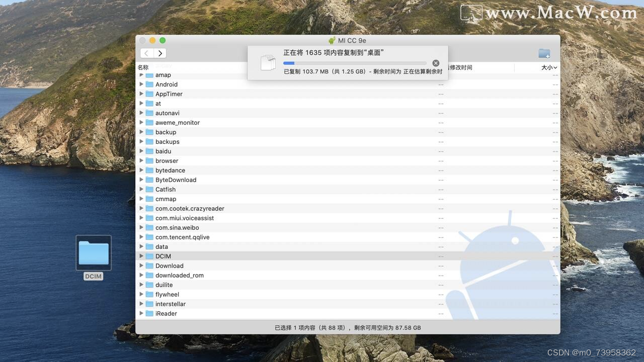Click the forward navigation arrow
Image resolution: width=644 pixels, height=362 pixels.
click(160, 53)
